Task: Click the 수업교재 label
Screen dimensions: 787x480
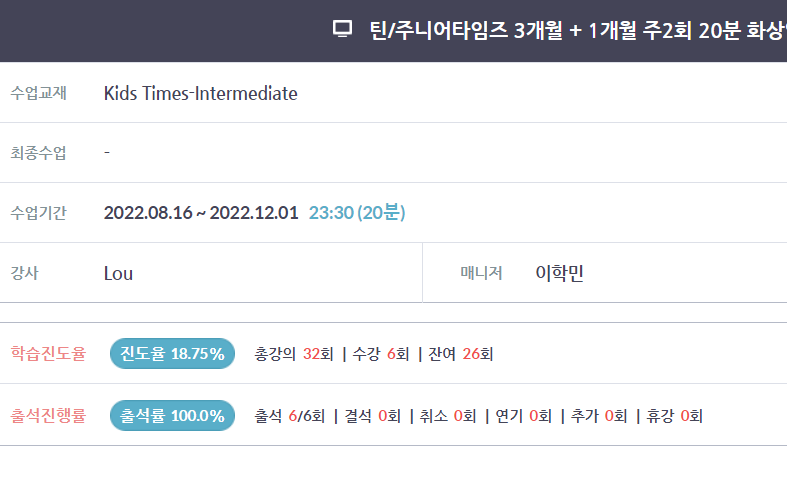Action: point(39,93)
